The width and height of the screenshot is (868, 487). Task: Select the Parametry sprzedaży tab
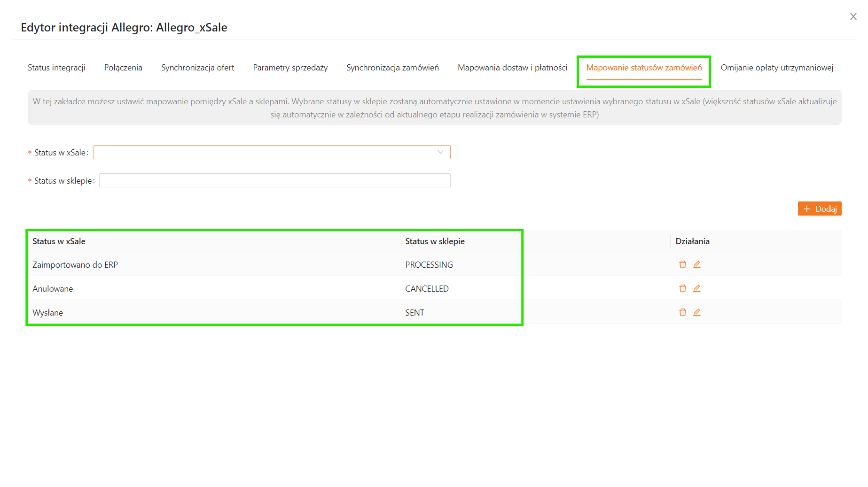tap(290, 68)
